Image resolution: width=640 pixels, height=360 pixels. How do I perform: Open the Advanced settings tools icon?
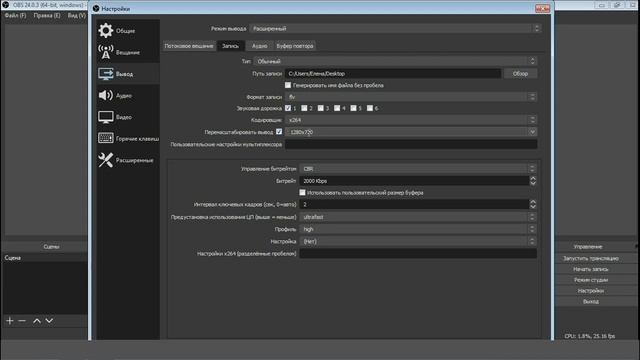point(106,160)
